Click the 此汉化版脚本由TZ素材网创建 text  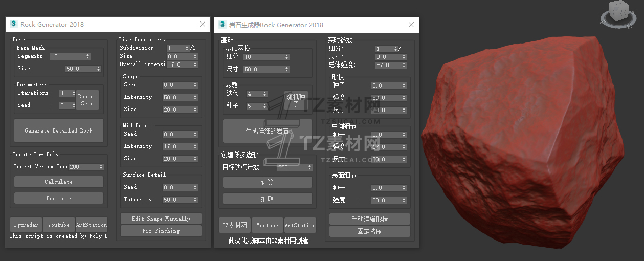click(x=268, y=241)
